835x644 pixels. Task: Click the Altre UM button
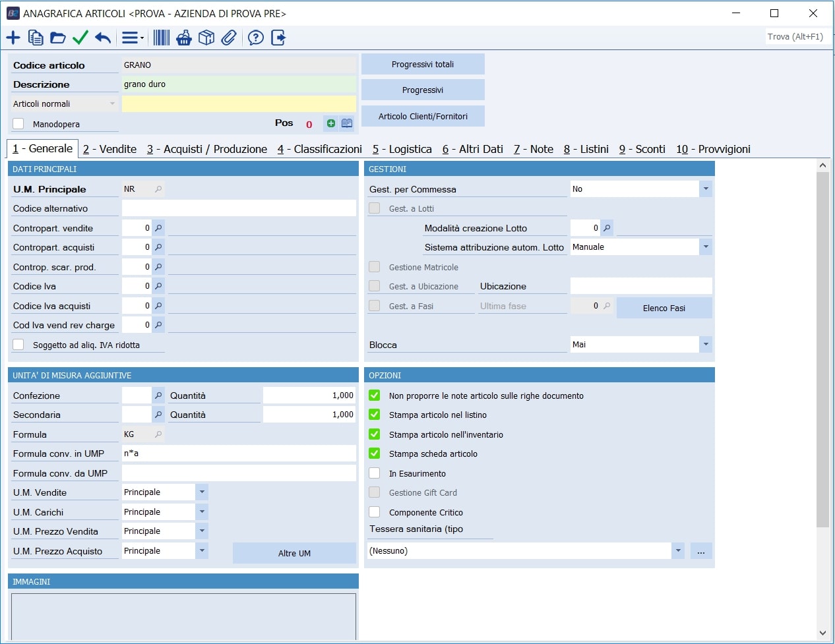pyautogui.click(x=294, y=553)
